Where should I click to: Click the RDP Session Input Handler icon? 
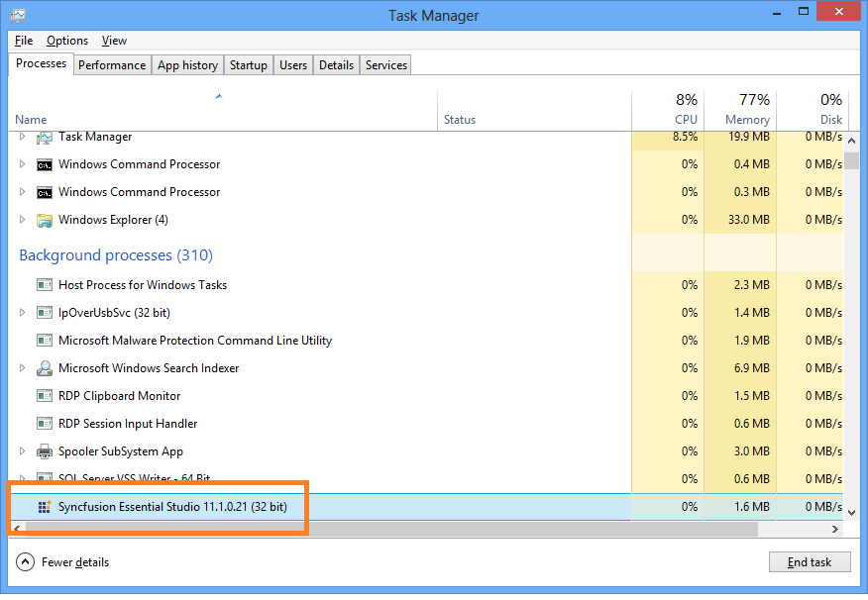pos(45,424)
